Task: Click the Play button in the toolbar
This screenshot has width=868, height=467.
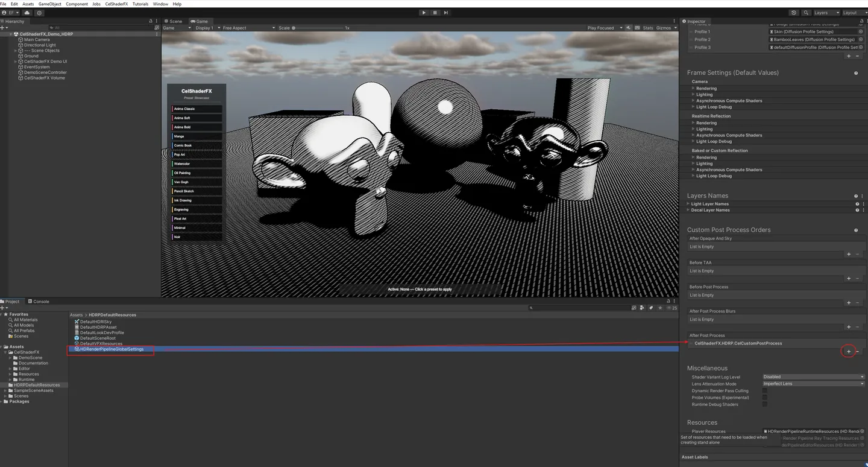Action: [424, 13]
